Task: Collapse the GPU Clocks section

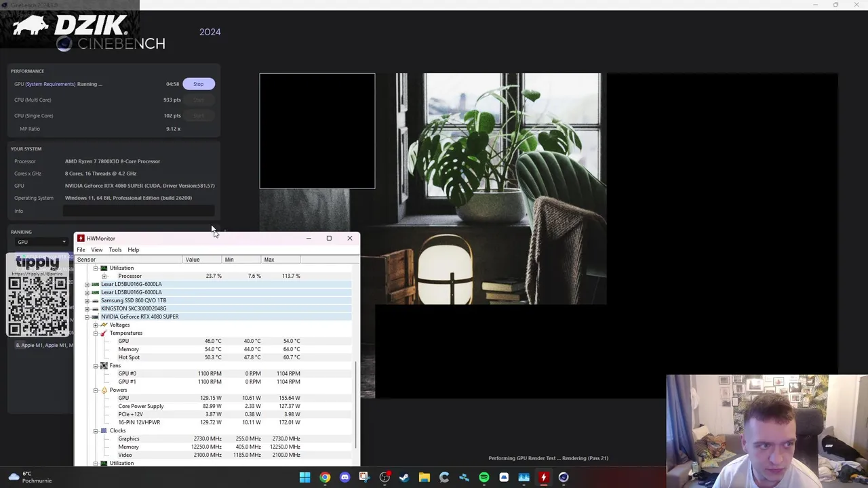Action: 96,431
